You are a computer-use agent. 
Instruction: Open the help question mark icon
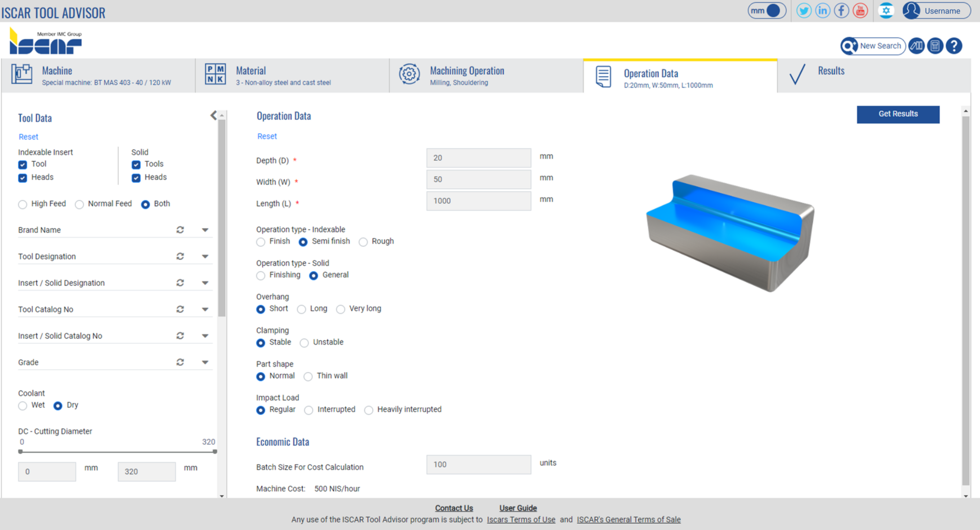click(954, 45)
